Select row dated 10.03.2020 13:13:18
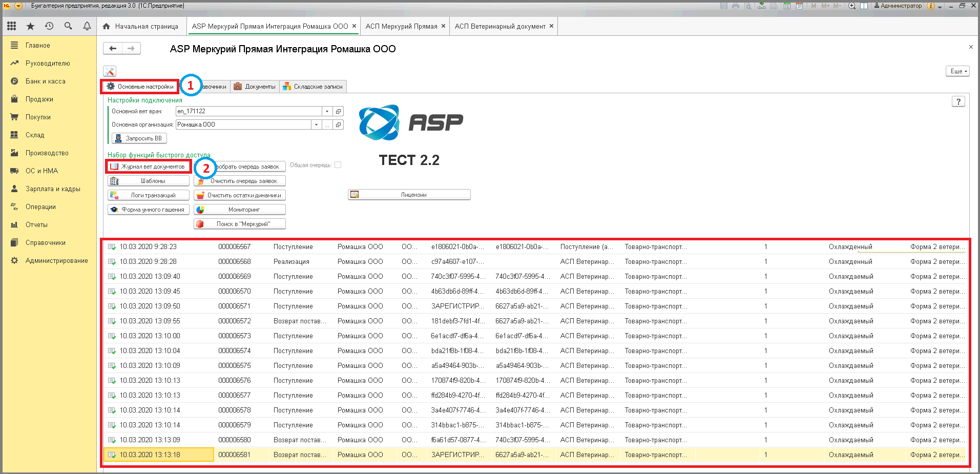The width and height of the screenshot is (980, 474). [535, 455]
